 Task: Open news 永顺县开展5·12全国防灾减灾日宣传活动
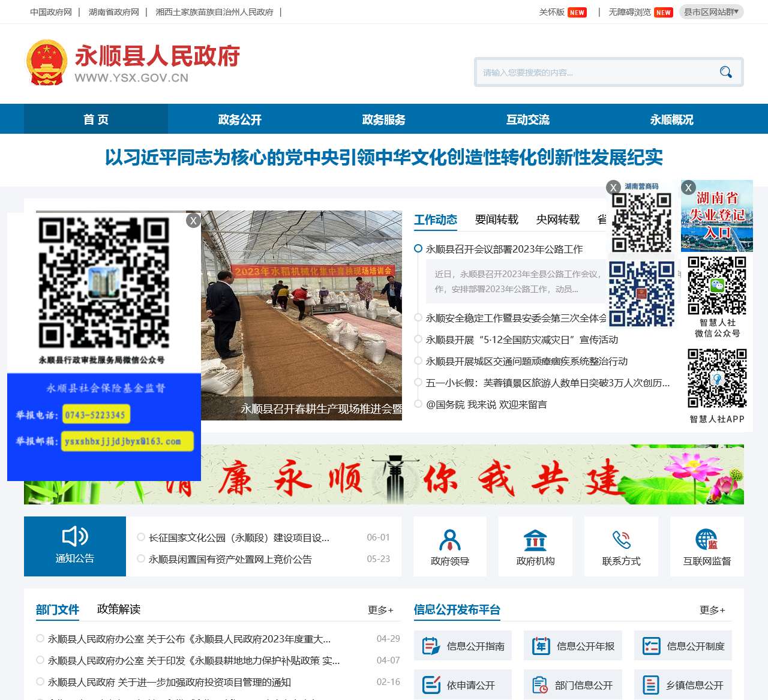[x=522, y=340]
